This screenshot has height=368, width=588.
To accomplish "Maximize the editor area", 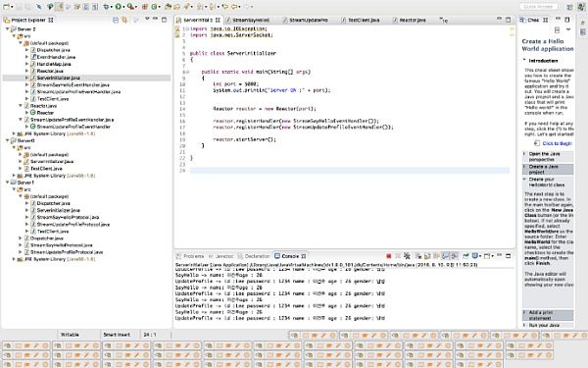I will [508, 20].
